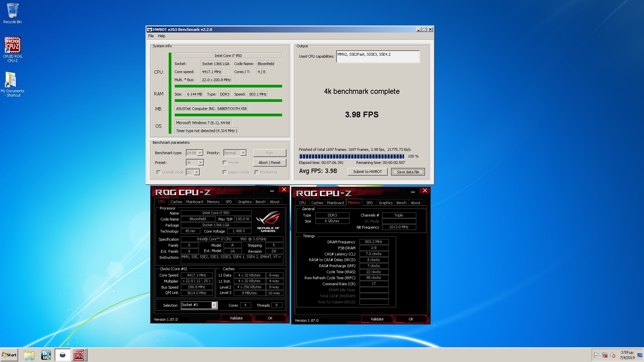
Task: Select HWBOT x265 Benchmark taskbar button
Action: pos(62,355)
